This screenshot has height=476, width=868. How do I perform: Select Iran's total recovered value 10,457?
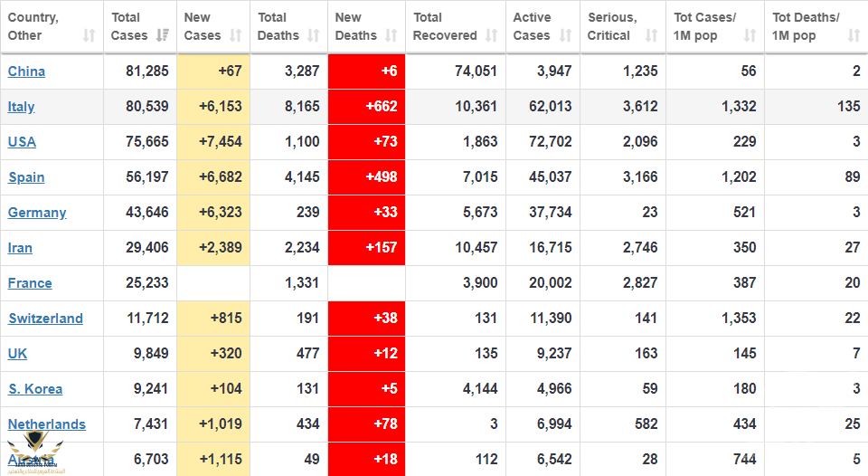coord(476,248)
